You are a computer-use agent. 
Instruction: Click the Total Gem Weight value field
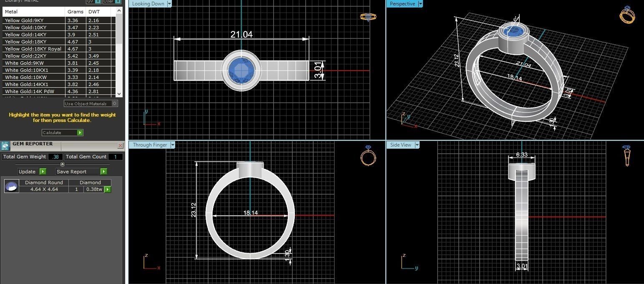[55, 157]
